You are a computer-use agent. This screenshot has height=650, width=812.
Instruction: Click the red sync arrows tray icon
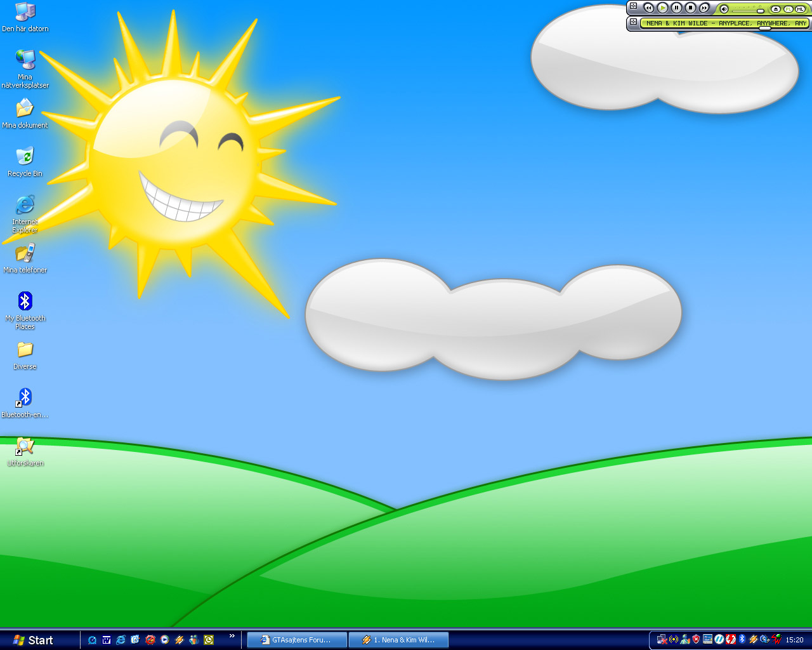tap(731, 639)
